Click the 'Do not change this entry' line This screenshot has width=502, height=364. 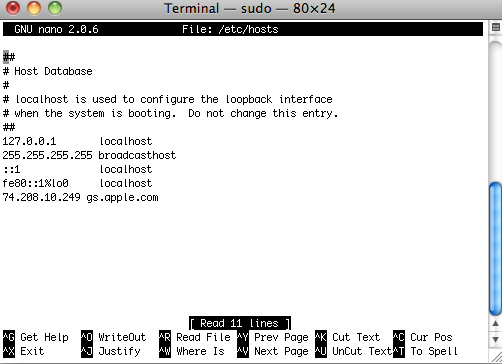tap(171, 113)
